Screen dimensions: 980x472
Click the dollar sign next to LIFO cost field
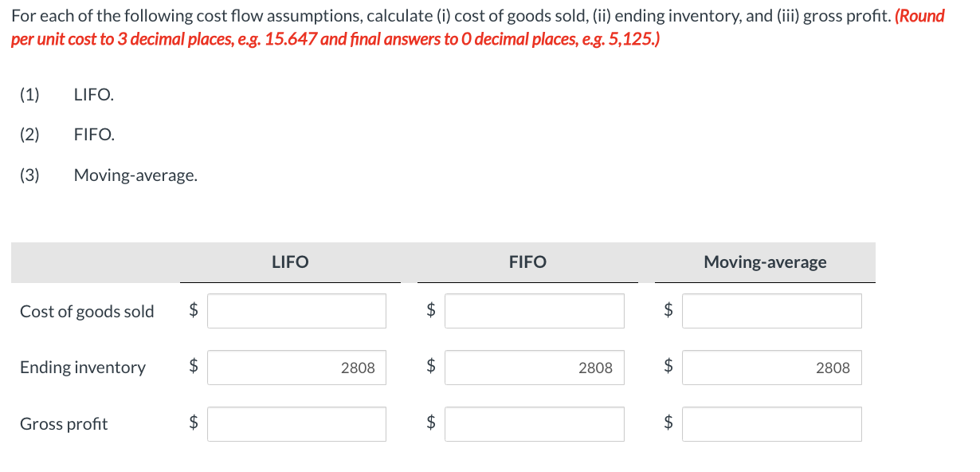192,310
